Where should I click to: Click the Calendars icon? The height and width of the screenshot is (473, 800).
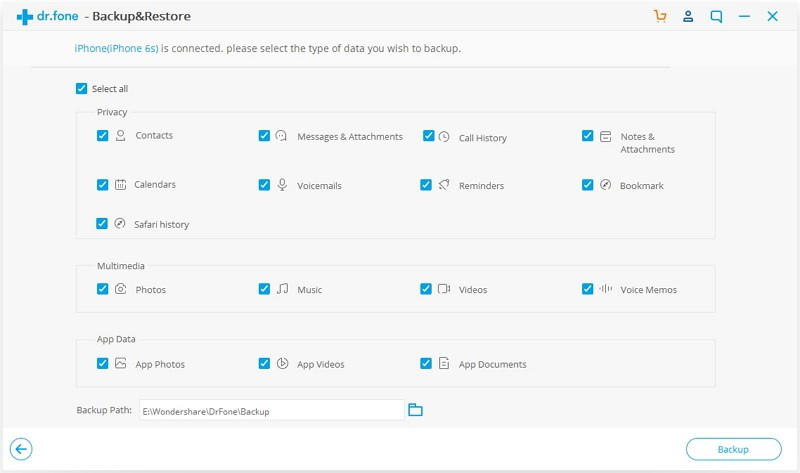click(x=120, y=185)
